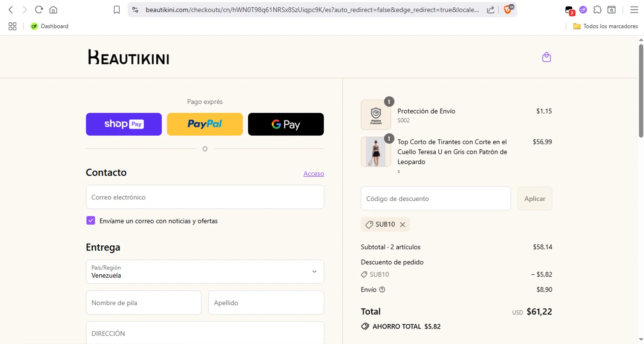Click the Top Corto de Tirantes product name

[453, 152]
